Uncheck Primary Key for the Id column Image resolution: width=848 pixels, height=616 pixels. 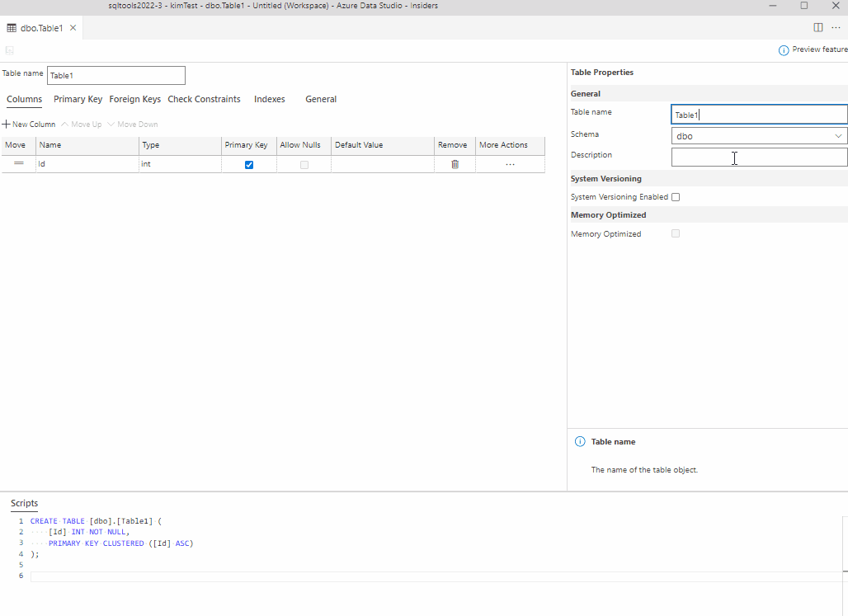tap(249, 164)
